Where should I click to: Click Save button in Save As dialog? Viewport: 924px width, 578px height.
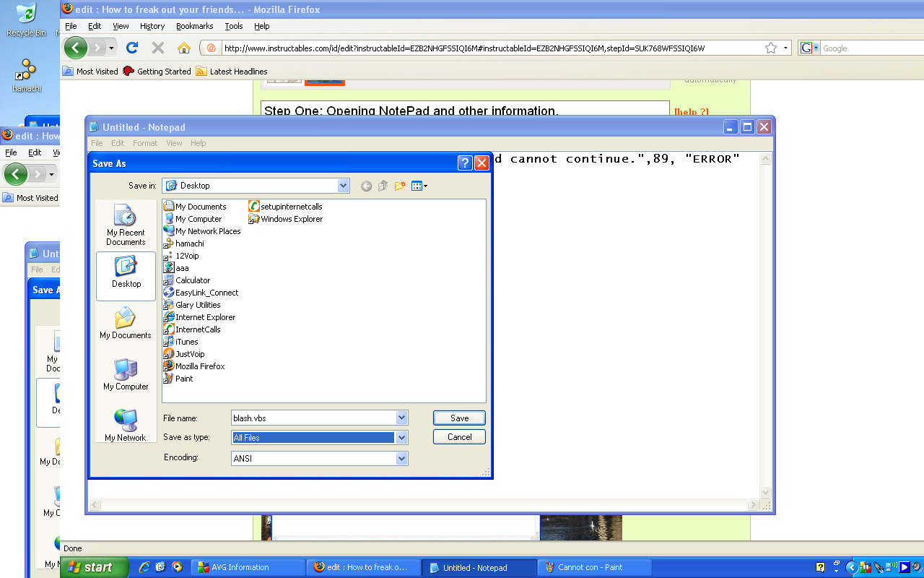[459, 418]
